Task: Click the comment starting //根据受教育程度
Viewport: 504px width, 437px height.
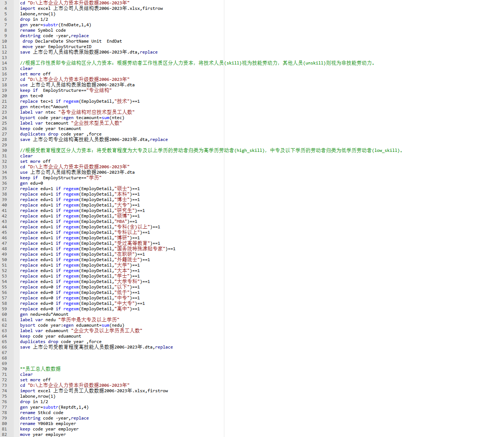Action: tap(212, 150)
